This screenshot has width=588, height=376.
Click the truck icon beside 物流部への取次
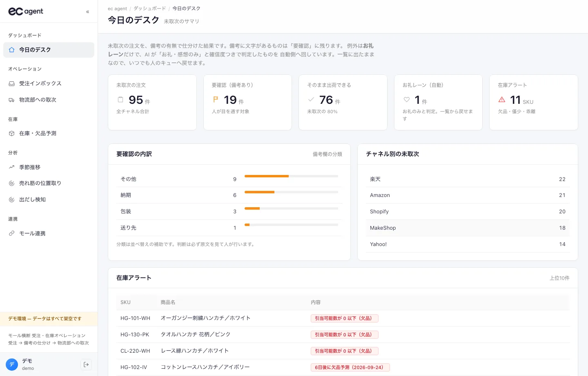click(12, 100)
